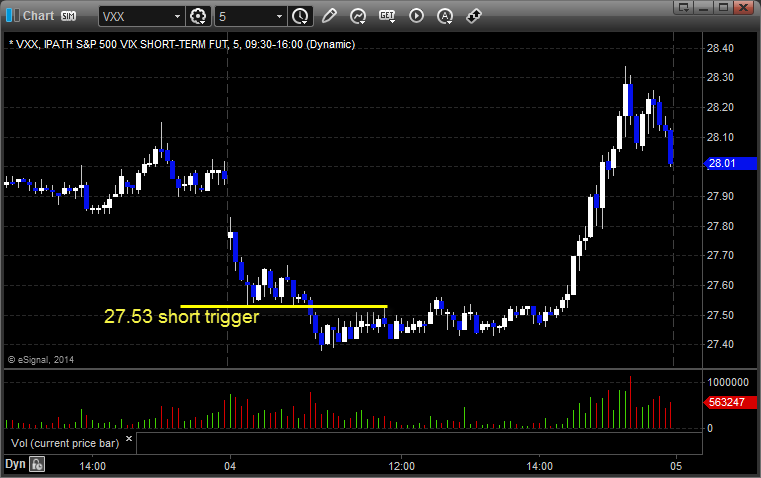Toggle the time-lock padlock icon beside Dyn
The image size is (761, 478).
coord(37,464)
